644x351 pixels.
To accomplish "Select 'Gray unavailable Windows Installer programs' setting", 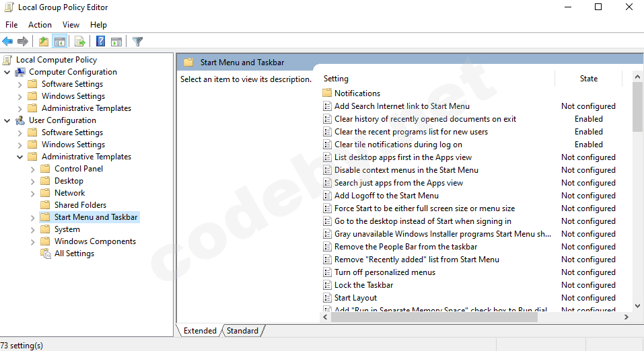I will (x=442, y=233).
